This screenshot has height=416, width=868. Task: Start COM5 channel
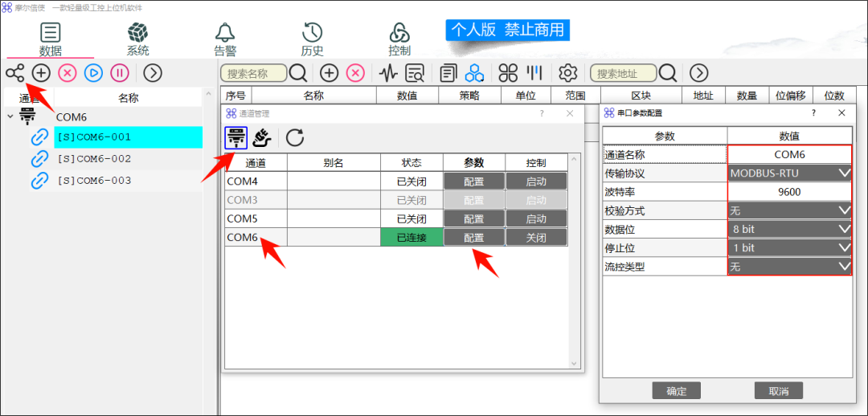click(536, 218)
